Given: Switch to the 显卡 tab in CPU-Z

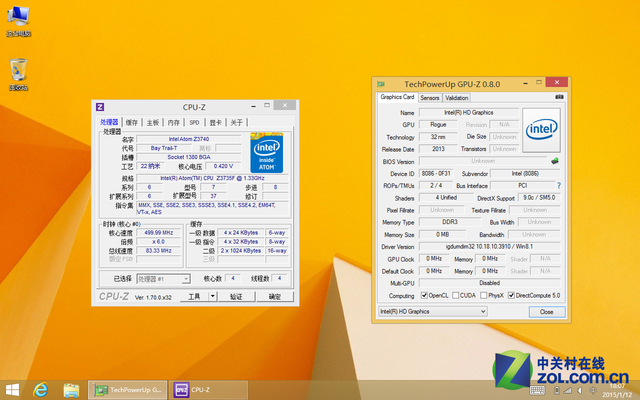Looking at the screenshot, I should (216, 122).
